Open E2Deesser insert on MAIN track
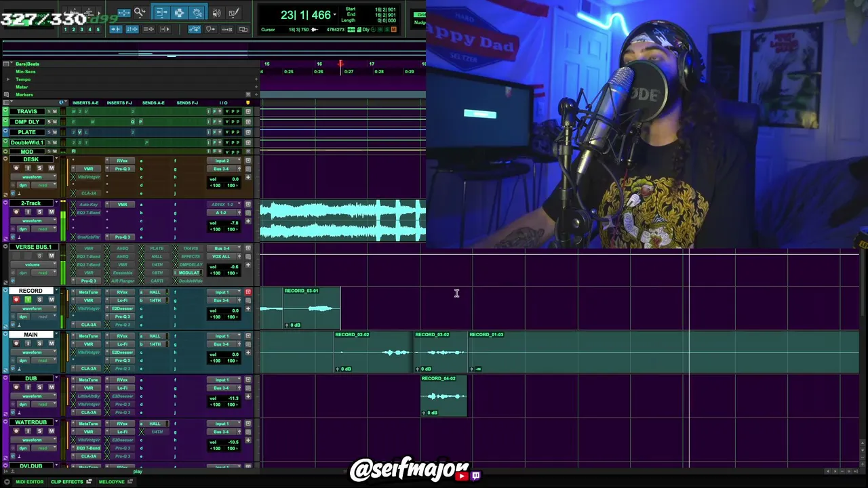The image size is (868, 488). tap(122, 352)
